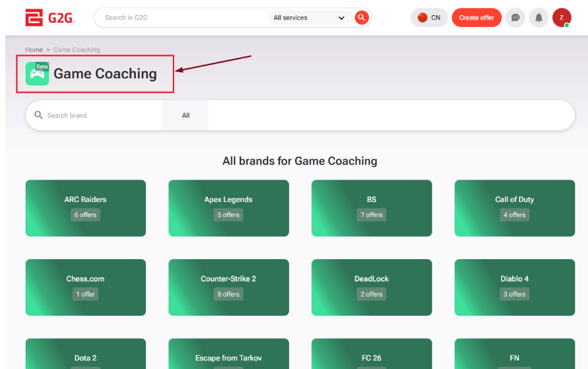Select the Call of Duty brand card
The height and width of the screenshot is (369, 588).
[514, 208]
